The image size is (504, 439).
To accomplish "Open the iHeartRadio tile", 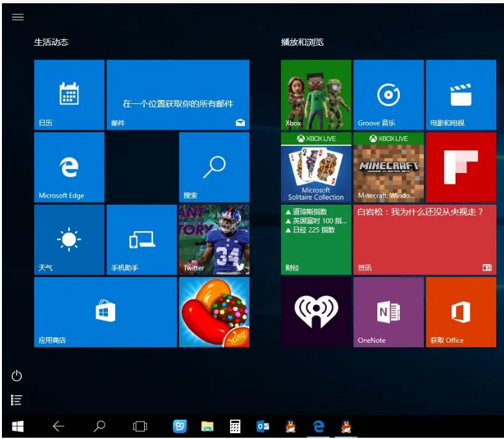I will (x=316, y=312).
